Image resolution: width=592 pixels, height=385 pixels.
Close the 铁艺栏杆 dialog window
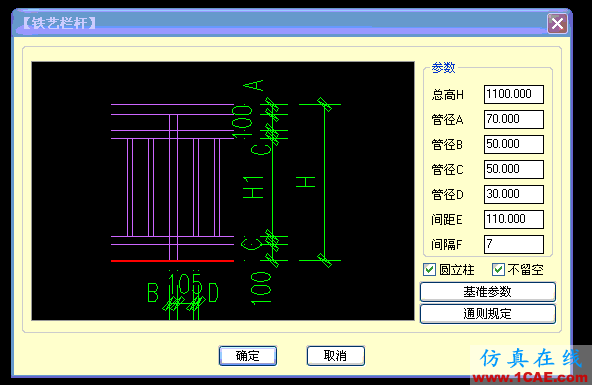(x=557, y=24)
